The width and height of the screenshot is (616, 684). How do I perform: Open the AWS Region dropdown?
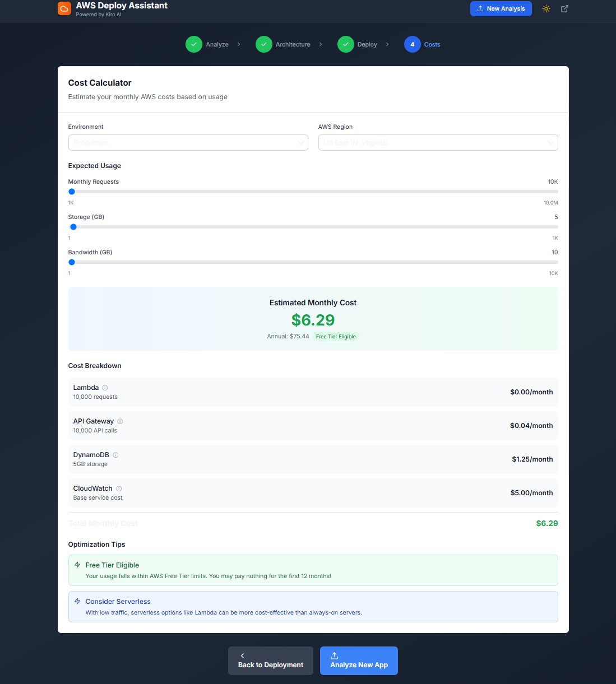438,142
